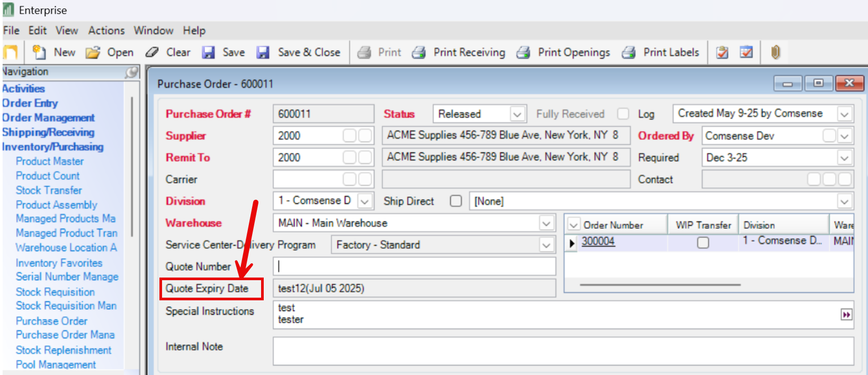The width and height of the screenshot is (868, 375).
Task: Enable the Ship Direct checkbox
Action: pyautogui.click(x=455, y=201)
